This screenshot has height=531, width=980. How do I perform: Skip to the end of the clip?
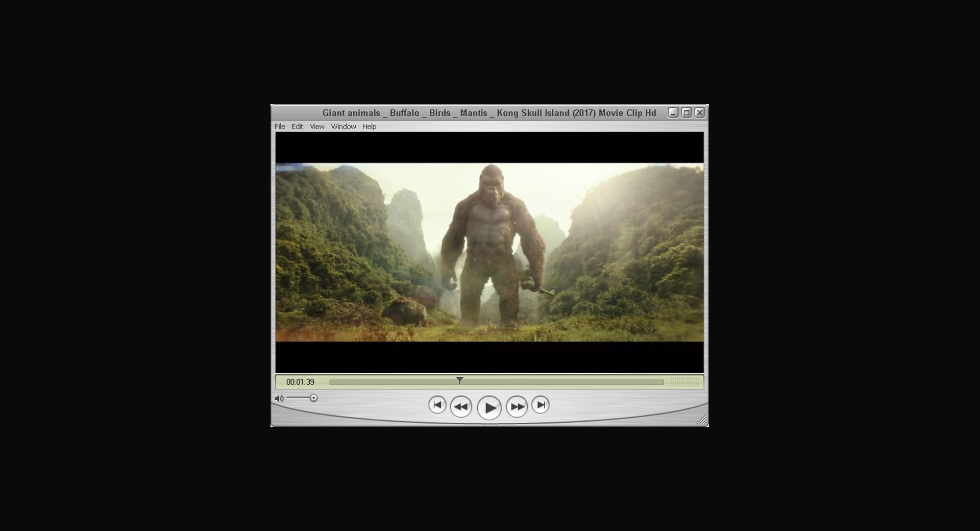[x=540, y=404]
